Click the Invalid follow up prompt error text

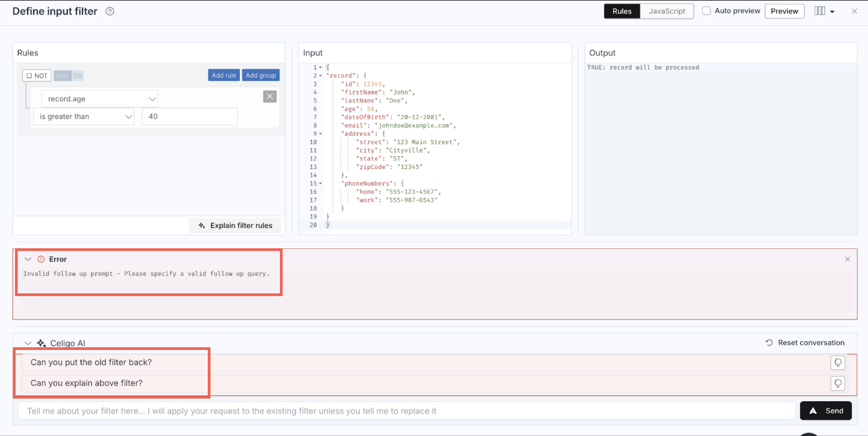146,274
